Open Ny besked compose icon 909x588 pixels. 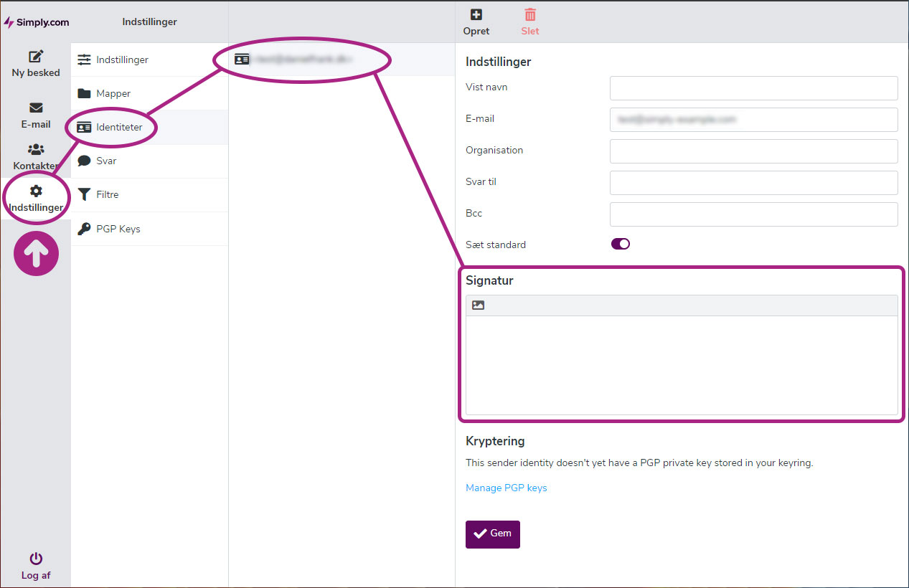point(36,57)
